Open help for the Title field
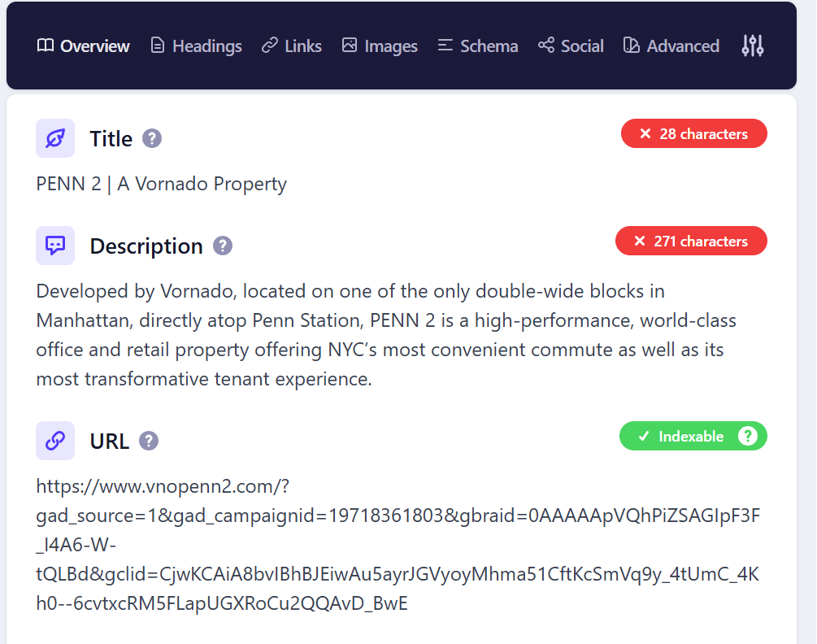817x644 pixels. click(152, 138)
